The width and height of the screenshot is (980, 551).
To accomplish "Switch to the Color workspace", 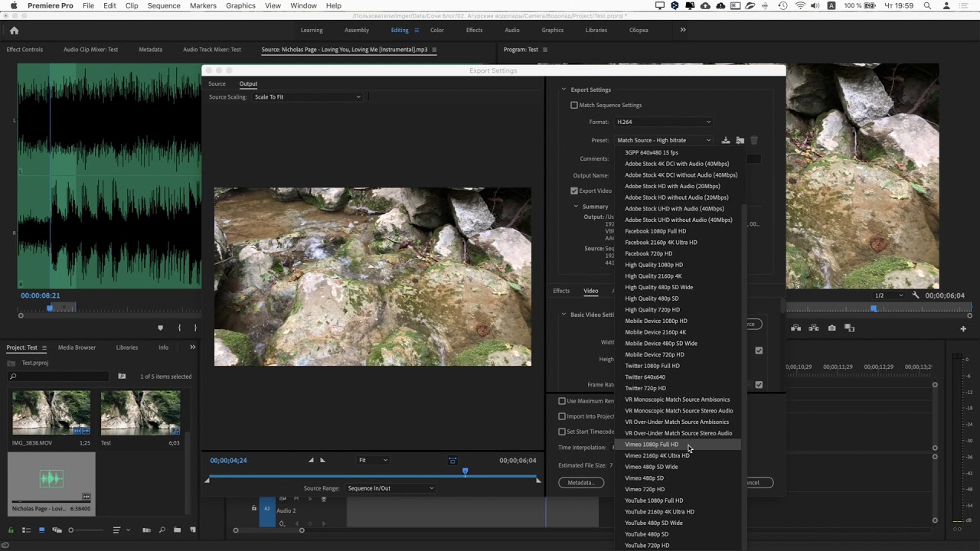I will click(436, 31).
